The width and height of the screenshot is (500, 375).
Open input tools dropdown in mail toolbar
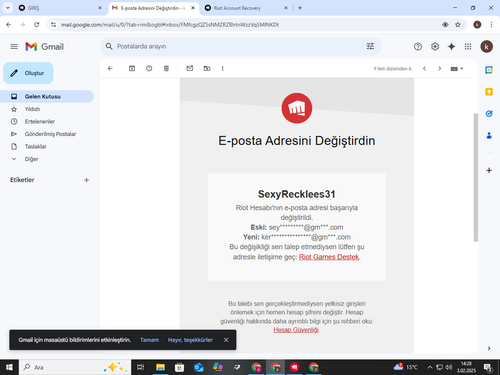(457, 69)
